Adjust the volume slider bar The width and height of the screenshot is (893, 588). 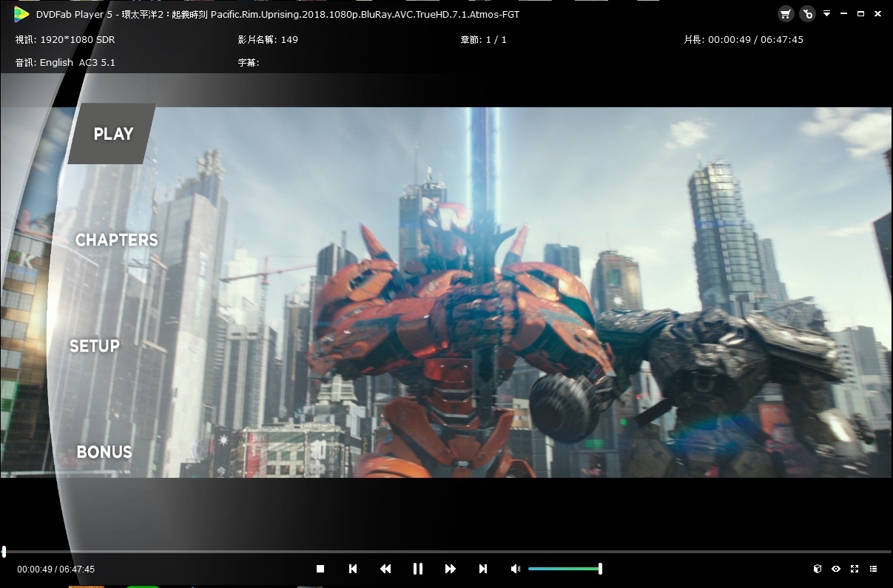(x=565, y=569)
